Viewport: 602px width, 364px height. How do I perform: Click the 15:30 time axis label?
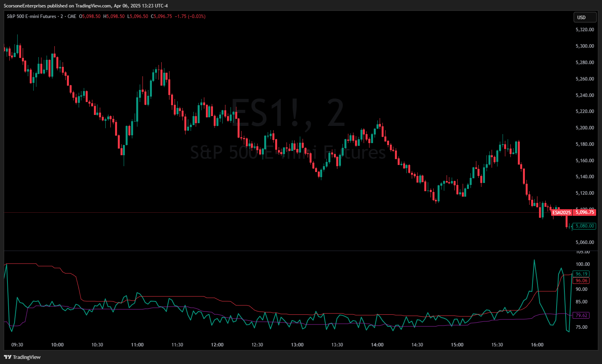coord(497,345)
